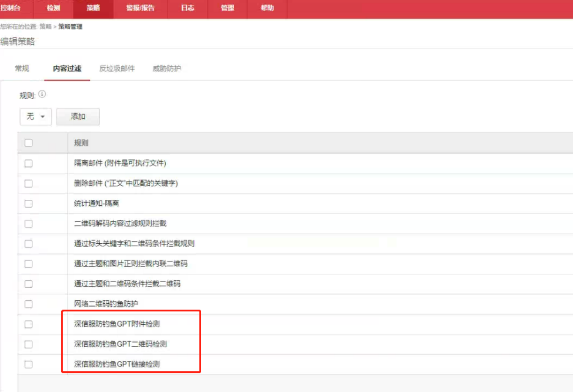Click the 添加 button

tap(78, 117)
